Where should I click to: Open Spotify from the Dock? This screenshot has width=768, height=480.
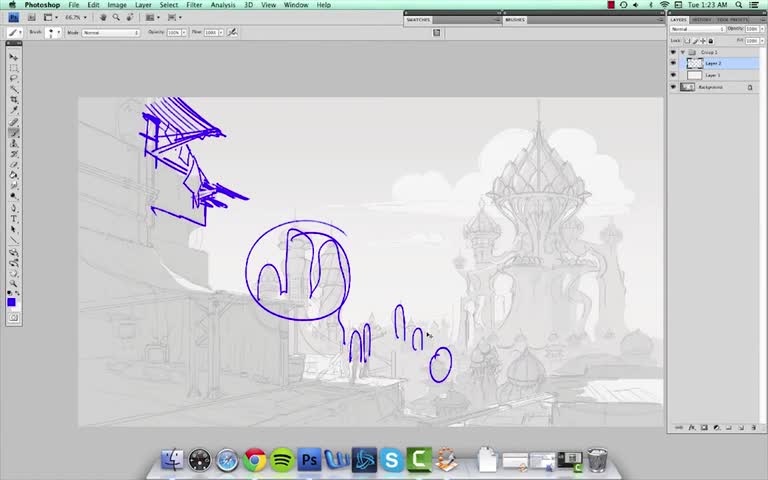pyautogui.click(x=282, y=460)
